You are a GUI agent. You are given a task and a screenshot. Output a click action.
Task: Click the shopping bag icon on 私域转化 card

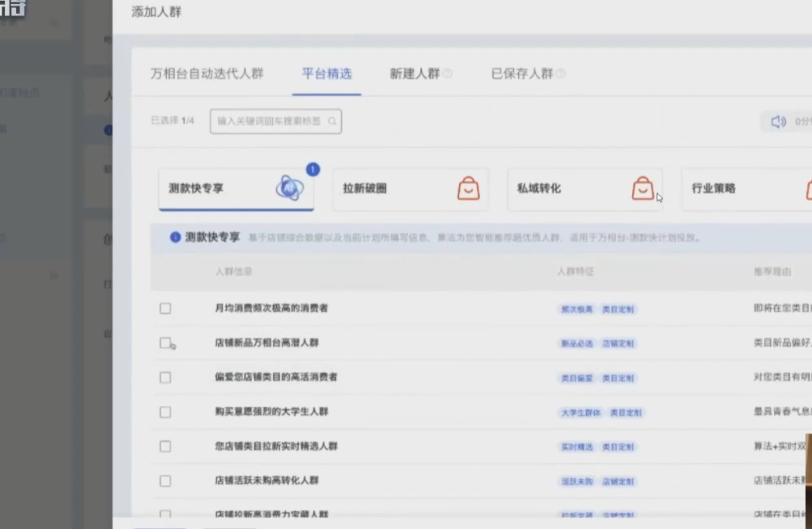[x=643, y=188]
